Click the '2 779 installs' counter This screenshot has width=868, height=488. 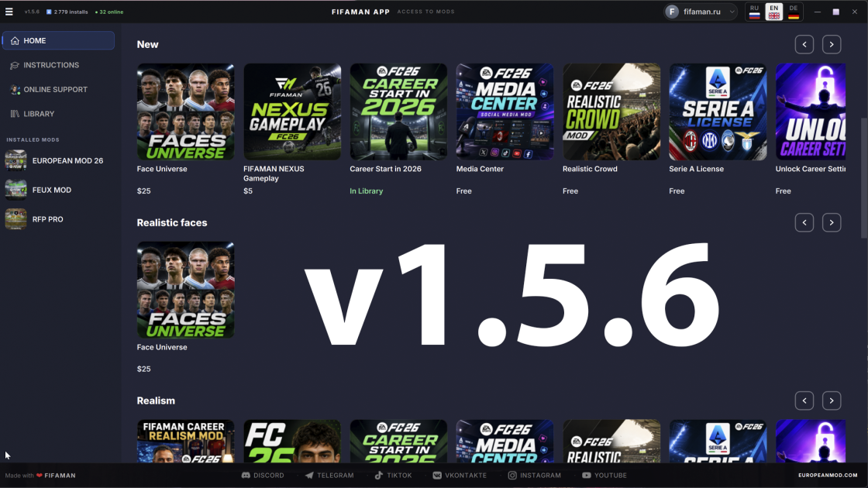coord(67,12)
